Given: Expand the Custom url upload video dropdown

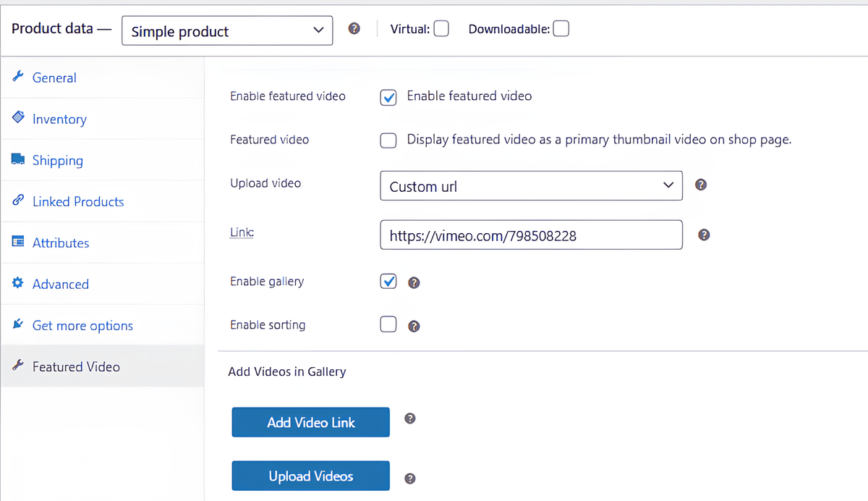Looking at the screenshot, I should (x=531, y=186).
